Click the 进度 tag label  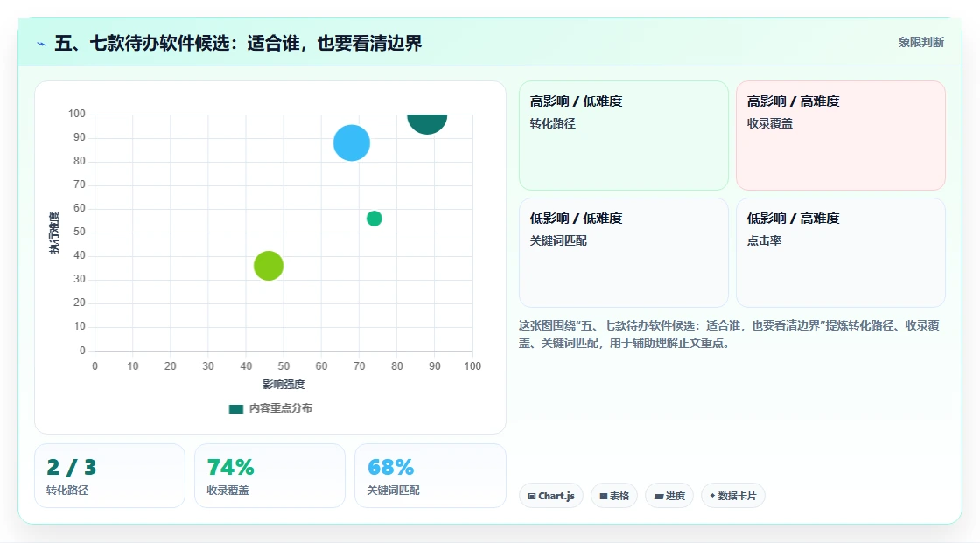(675, 496)
